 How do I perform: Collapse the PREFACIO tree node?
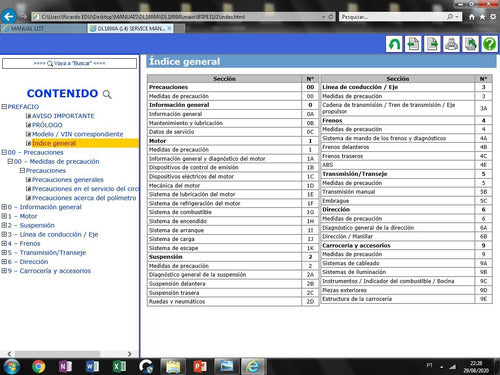4,107
